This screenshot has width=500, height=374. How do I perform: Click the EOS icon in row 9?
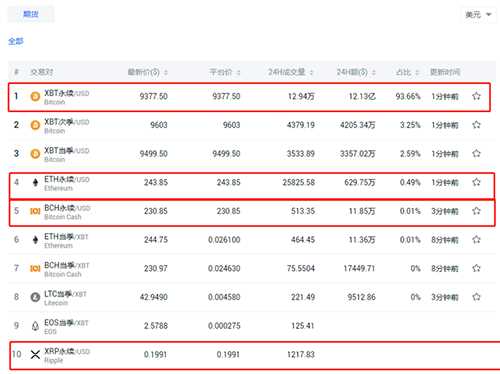pyautogui.click(x=35, y=326)
